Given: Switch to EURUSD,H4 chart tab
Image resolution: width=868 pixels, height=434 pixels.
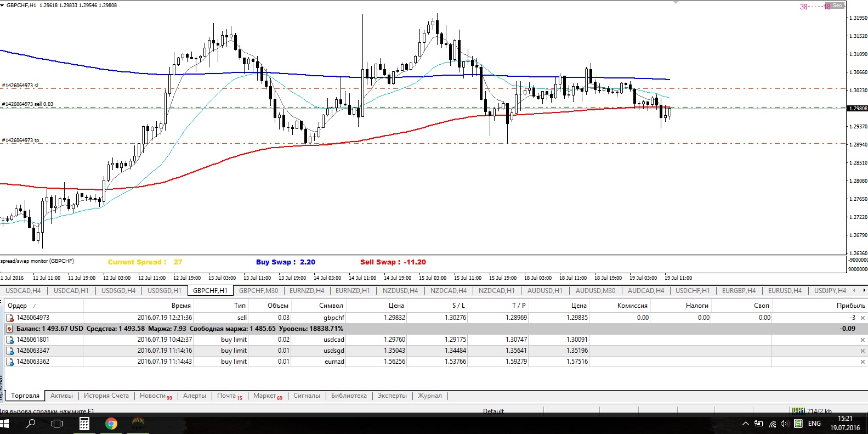Looking at the screenshot, I should pos(785,291).
